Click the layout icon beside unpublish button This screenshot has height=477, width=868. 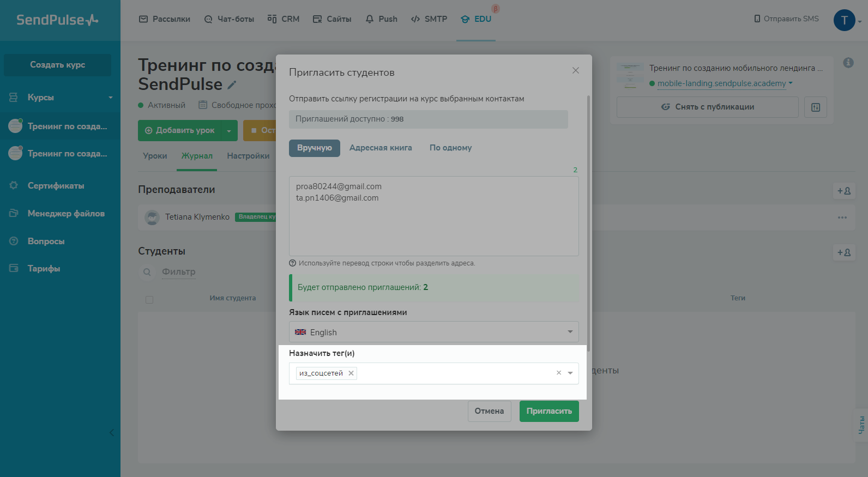(816, 107)
